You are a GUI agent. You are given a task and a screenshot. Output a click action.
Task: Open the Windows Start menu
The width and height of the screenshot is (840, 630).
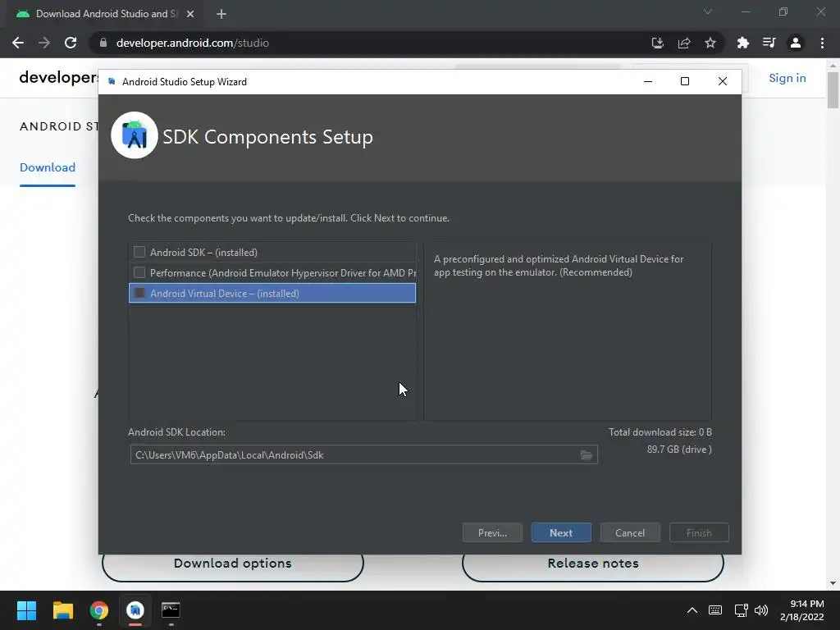[x=26, y=610]
